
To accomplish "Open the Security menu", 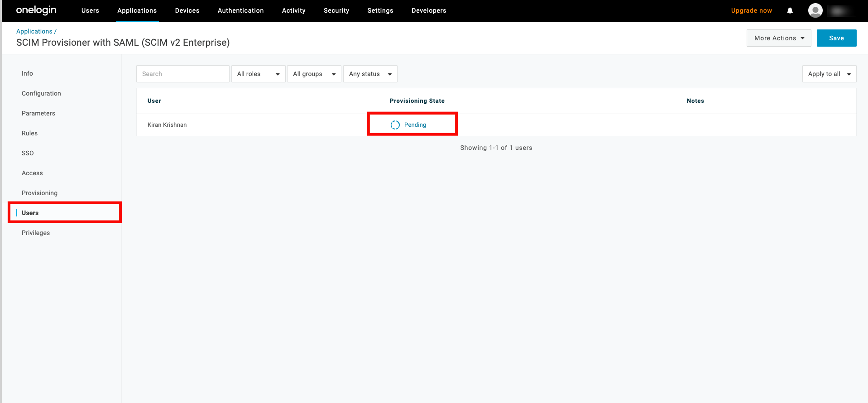I will coord(336,10).
